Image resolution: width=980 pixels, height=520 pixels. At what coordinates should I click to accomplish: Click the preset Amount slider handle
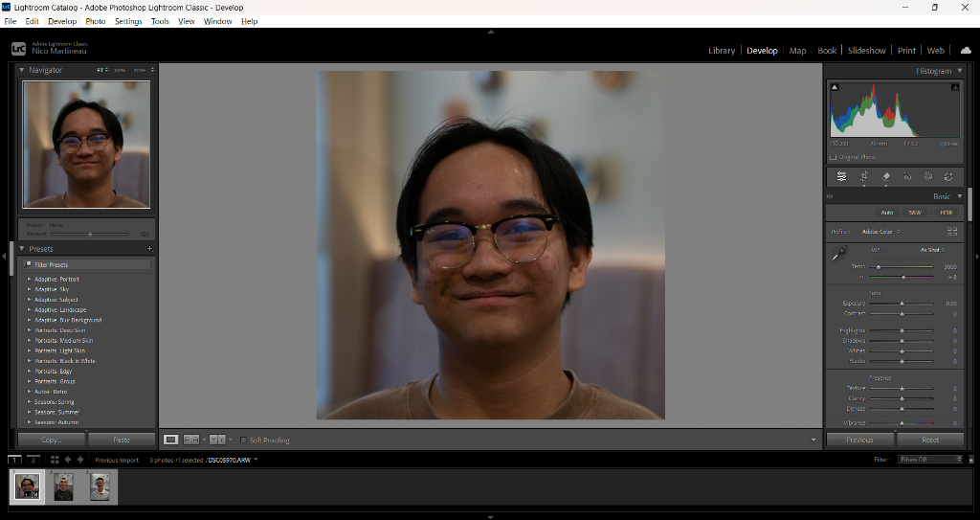pyautogui.click(x=91, y=234)
